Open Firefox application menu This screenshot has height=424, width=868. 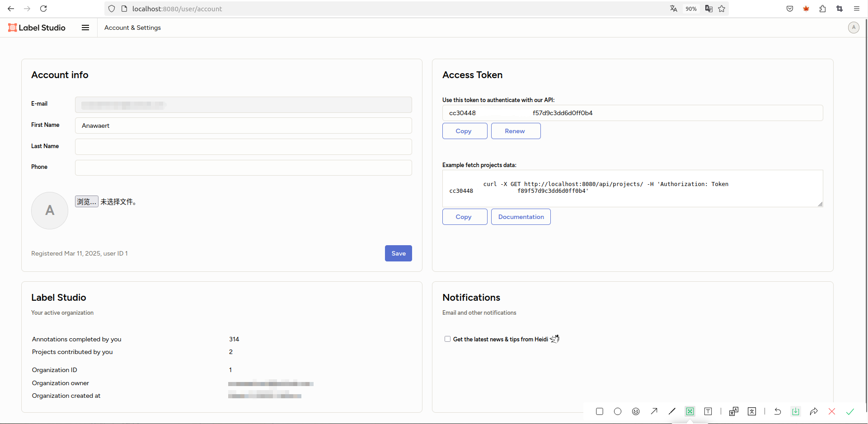point(857,9)
